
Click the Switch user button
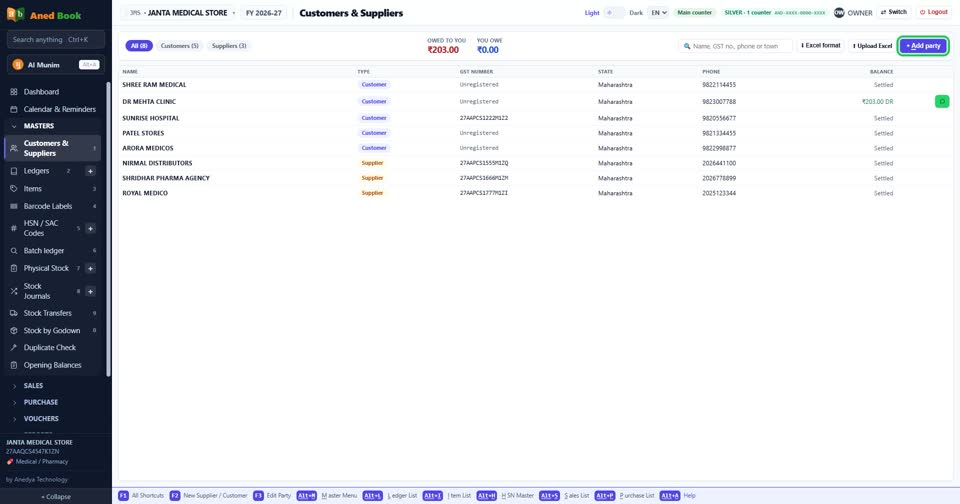click(894, 12)
